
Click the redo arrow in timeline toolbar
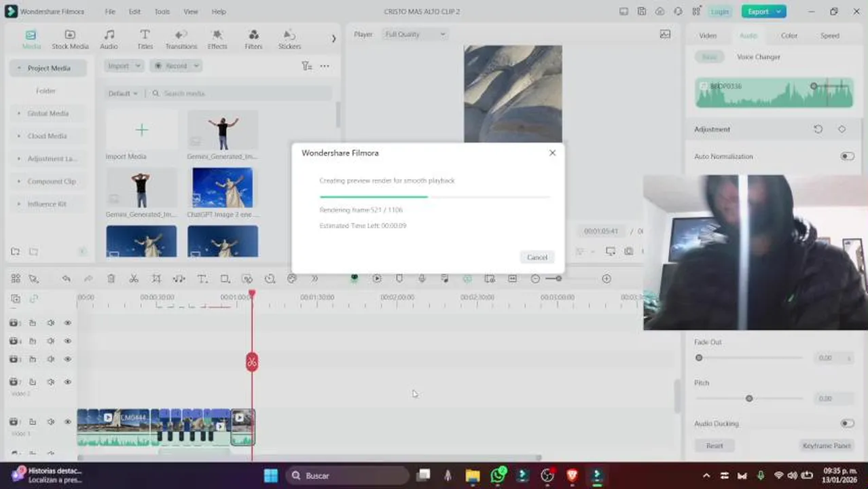pos(88,278)
